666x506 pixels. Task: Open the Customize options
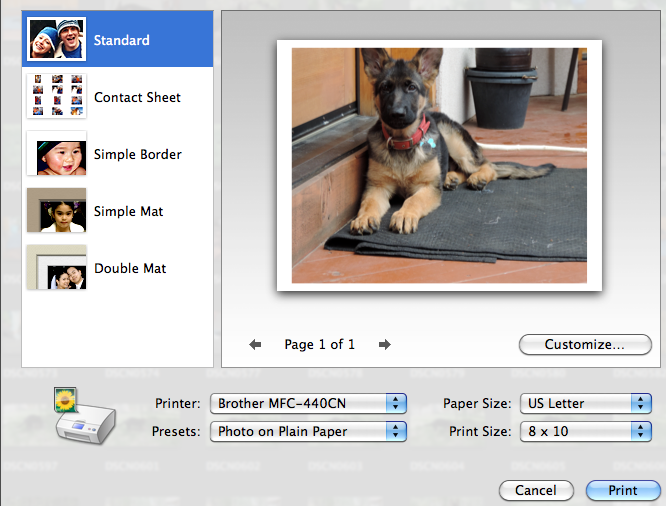[x=585, y=344]
